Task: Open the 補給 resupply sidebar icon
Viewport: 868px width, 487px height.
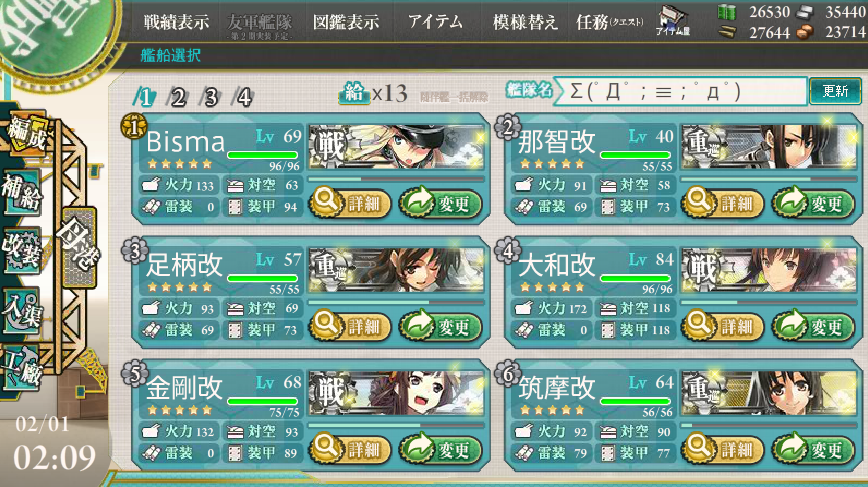Action: [x=22, y=192]
